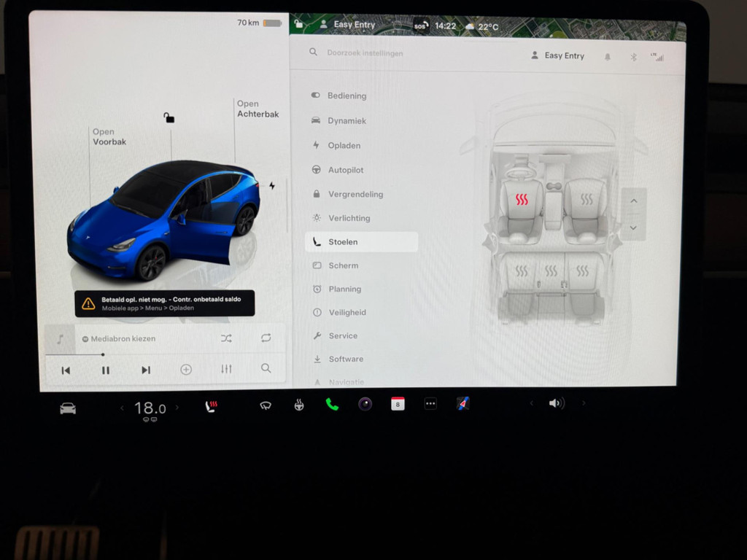Tap the equalizer icon in media player
747x560 pixels.
(x=226, y=370)
